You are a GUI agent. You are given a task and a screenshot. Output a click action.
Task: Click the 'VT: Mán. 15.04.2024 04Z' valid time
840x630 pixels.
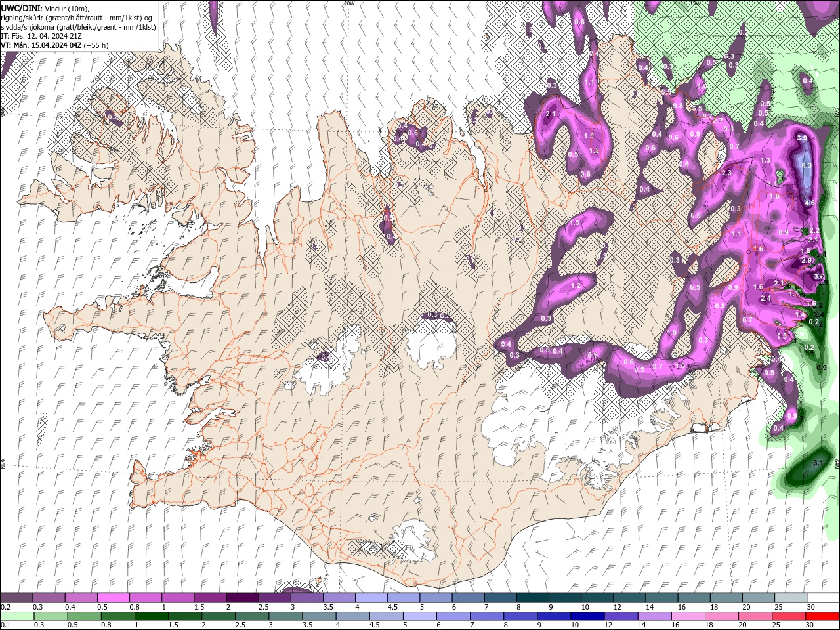tap(41, 45)
